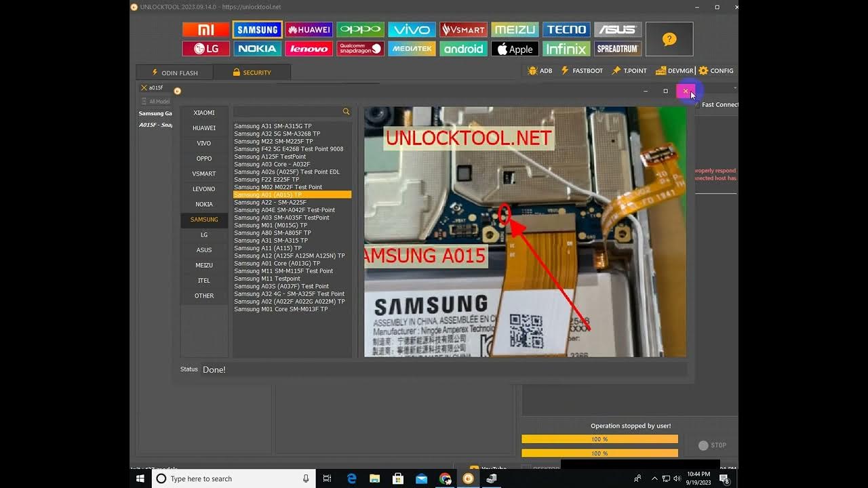Open the FASTBOOT toolbar item
Image resolution: width=868 pixels, height=488 pixels.
point(582,70)
